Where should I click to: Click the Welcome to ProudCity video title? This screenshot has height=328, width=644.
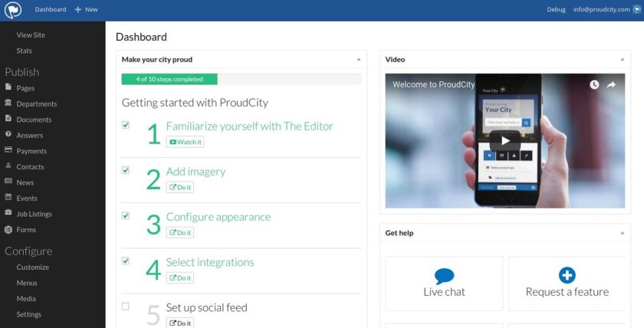[x=433, y=84]
